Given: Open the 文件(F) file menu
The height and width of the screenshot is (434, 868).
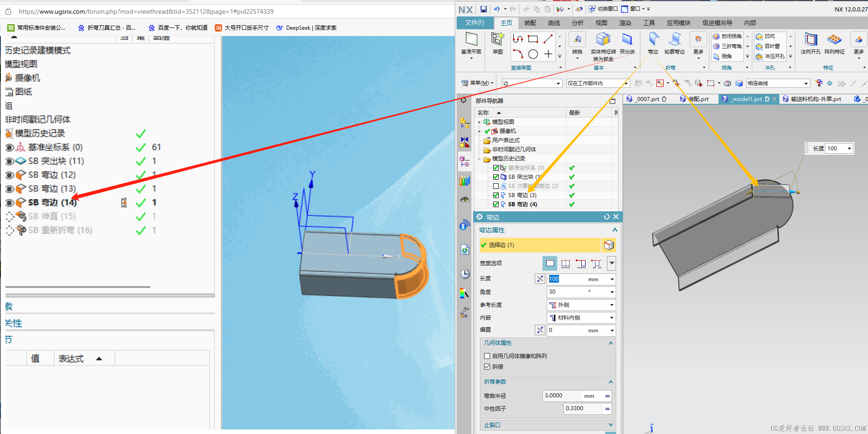Looking at the screenshot, I should click(474, 23).
